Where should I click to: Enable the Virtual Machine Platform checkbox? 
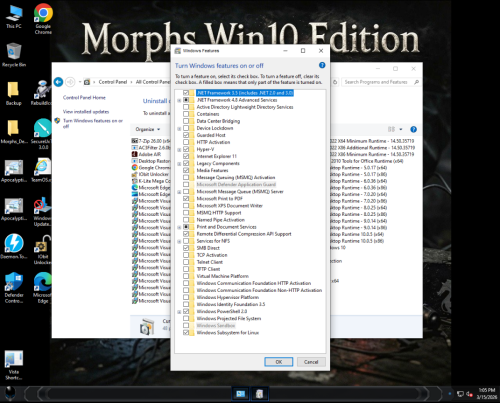click(186, 276)
